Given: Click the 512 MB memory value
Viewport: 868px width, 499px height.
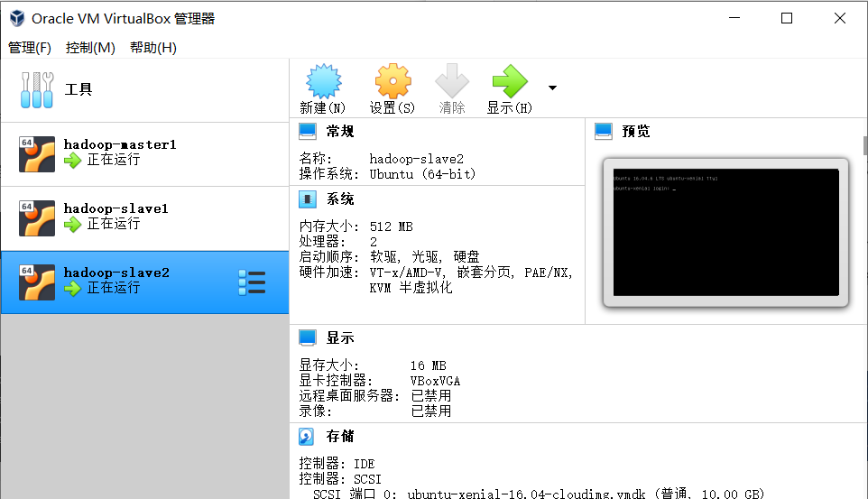Looking at the screenshot, I should click(391, 226).
